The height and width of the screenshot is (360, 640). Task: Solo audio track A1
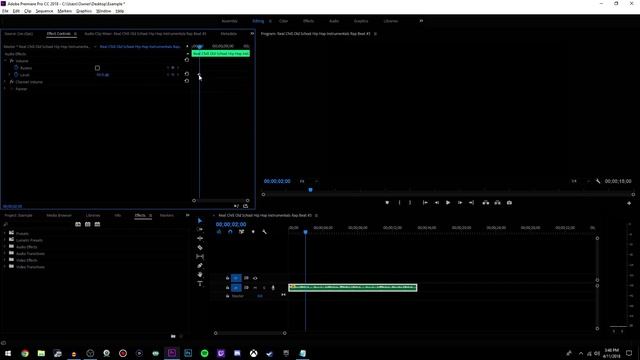click(x=264, y=288)
